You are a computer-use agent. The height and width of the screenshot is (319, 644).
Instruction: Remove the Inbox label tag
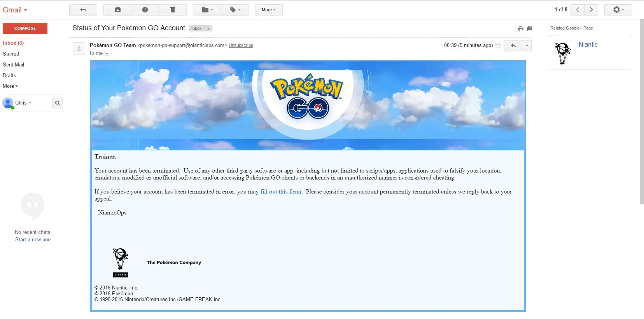[208, 29]
